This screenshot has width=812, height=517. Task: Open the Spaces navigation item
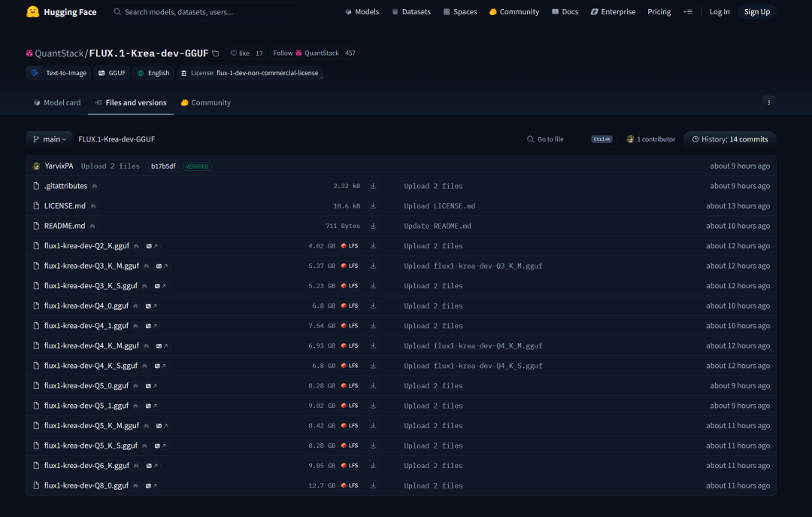coord(460,11)
